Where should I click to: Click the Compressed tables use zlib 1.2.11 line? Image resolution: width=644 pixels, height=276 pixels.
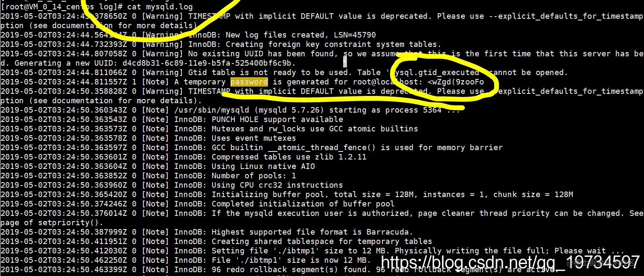pos(184,157)
